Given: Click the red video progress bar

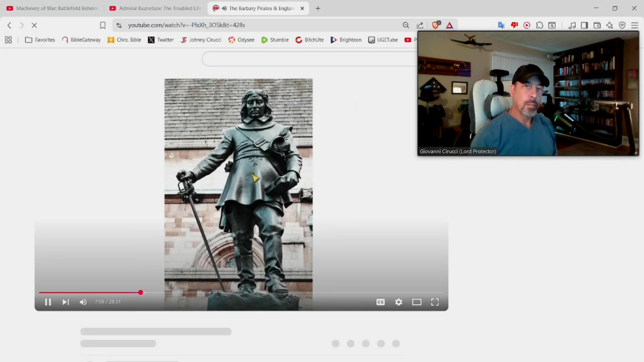Looking at the screenshot, I should pyautogui.click(x=91, y=293).
